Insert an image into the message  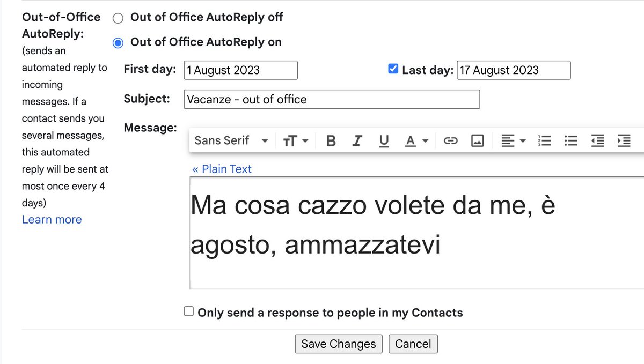point(478,141)
